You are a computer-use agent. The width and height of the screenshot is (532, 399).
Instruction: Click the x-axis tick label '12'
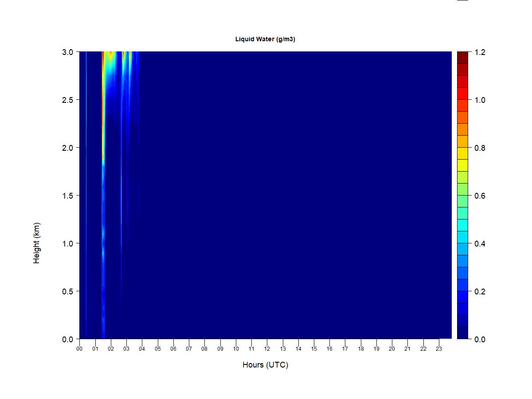tap(267, 349)
